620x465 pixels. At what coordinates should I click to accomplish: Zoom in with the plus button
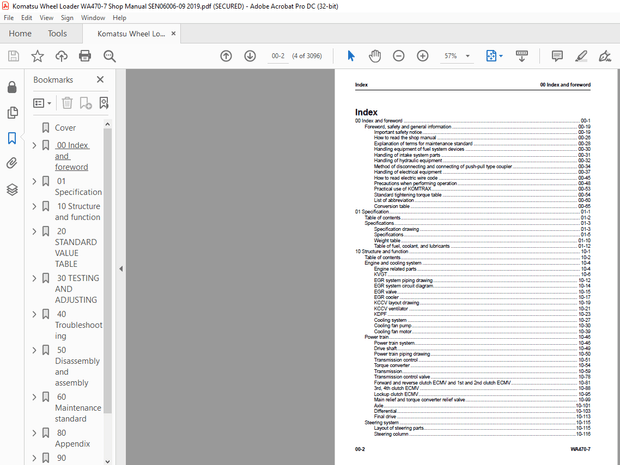pyautogui.click(x=423, y=56)
